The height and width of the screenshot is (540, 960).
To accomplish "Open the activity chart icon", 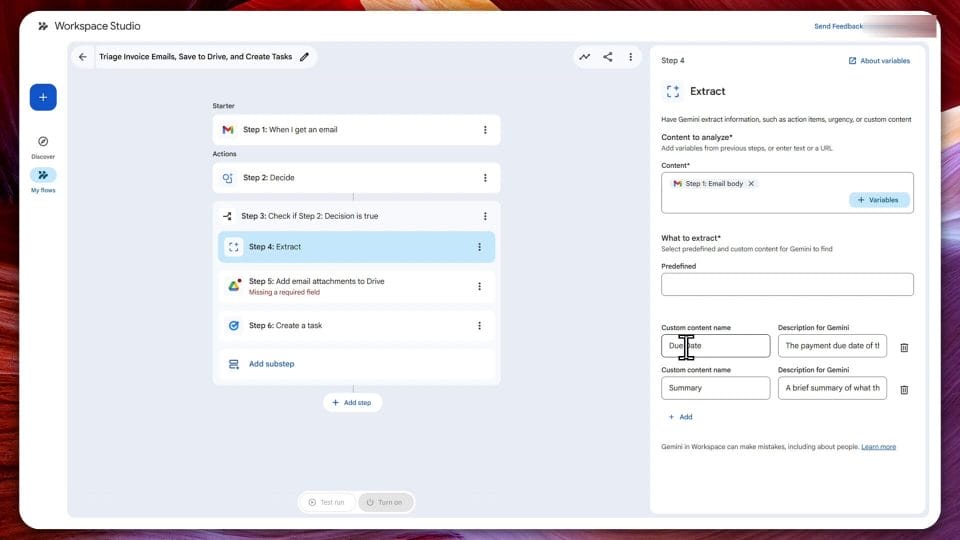I will 585,57.
